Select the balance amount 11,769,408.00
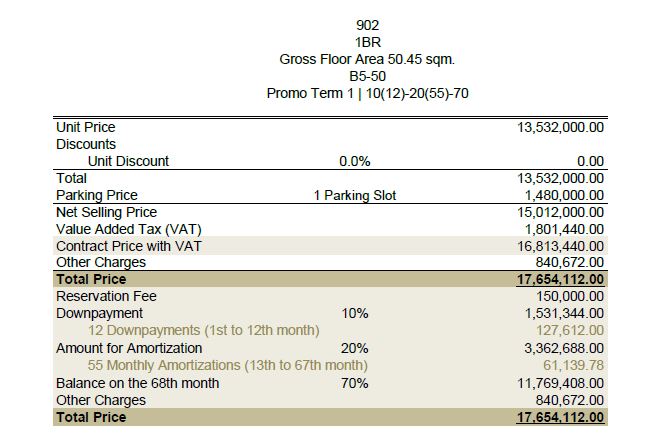 pyautogui.click(x=555, y=383)
